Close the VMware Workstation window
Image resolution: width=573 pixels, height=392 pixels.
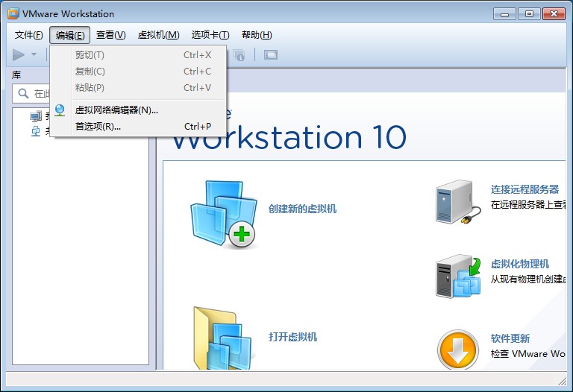[x=554, y=14]
